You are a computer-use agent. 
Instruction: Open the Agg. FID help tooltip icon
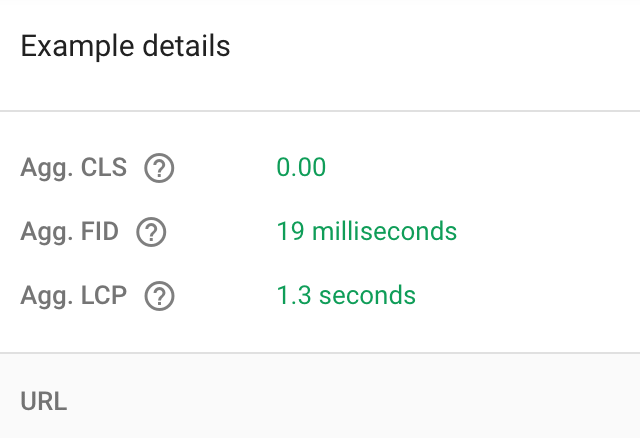click(151, 233)
